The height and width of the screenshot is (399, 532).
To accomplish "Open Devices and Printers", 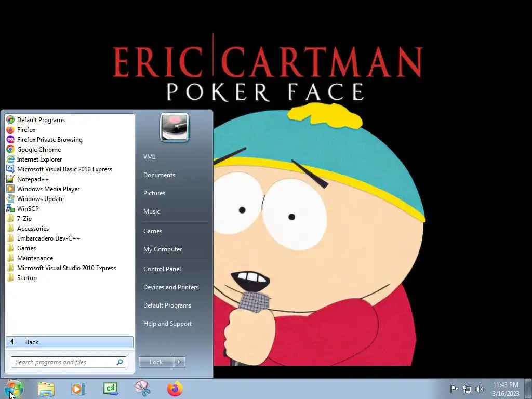I will [x=175, y=287].
